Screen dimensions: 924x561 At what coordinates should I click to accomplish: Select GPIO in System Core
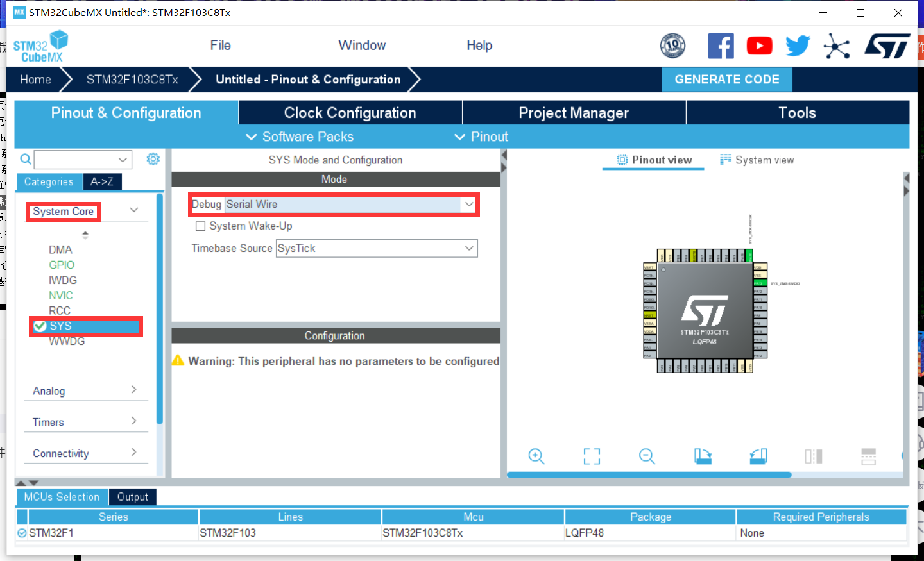pos(62,265)
